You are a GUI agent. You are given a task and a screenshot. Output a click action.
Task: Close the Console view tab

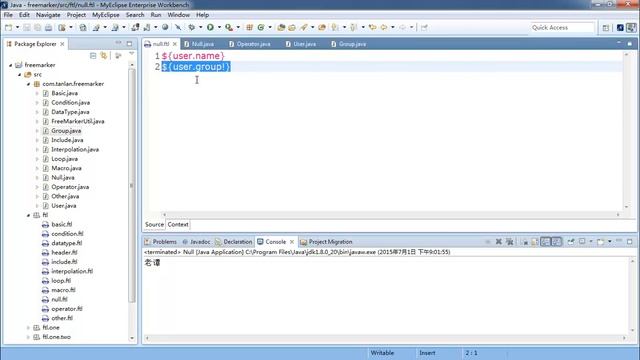pos(291,242)
